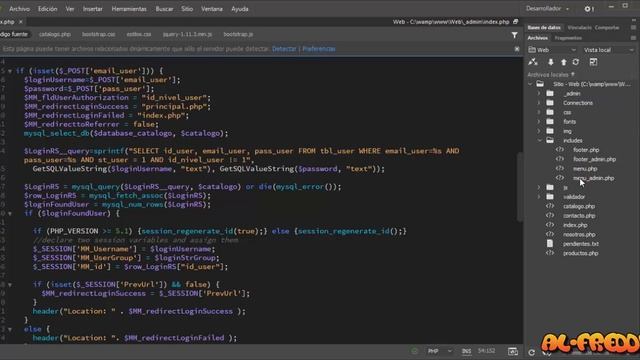Expand the img folder

click(x=539, y=131)
